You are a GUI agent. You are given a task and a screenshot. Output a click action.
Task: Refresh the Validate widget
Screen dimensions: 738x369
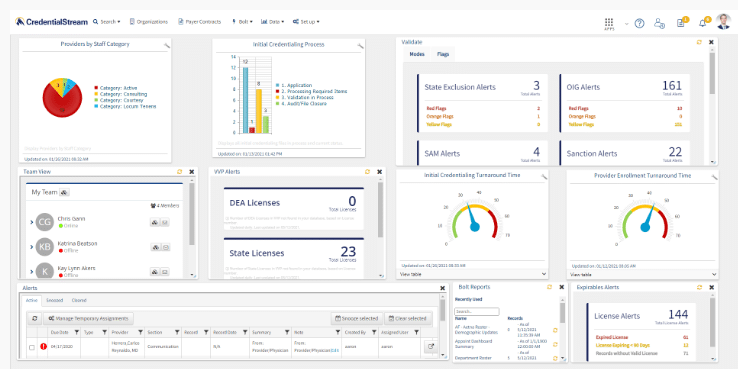pyautogui.click(x=699, y=42)
